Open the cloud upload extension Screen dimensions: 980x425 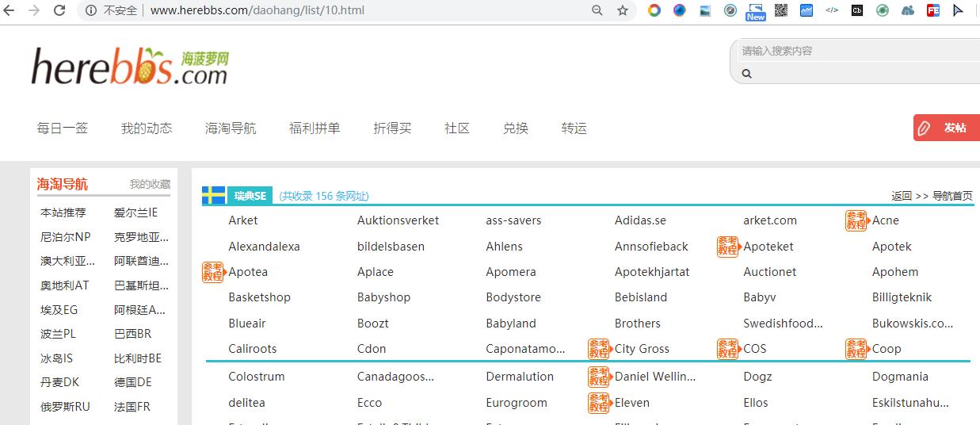coord(908,10)
